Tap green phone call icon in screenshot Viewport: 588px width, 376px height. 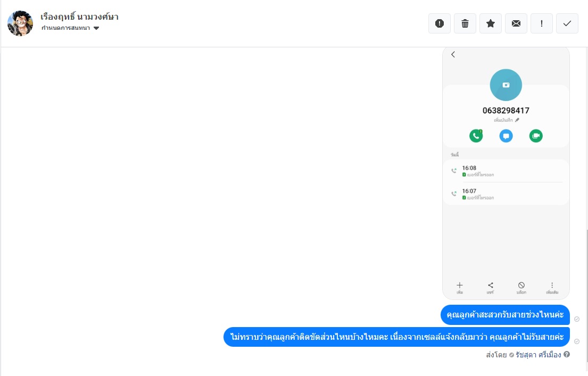pyautogui.click(x=476, y=136)
